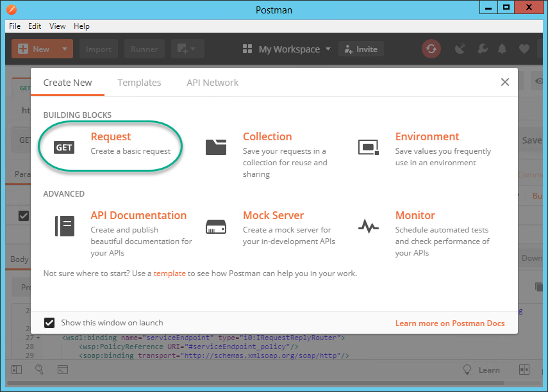Click the Monitor heading link
Viewport: 548px width, 392px height.
[415, 215]
